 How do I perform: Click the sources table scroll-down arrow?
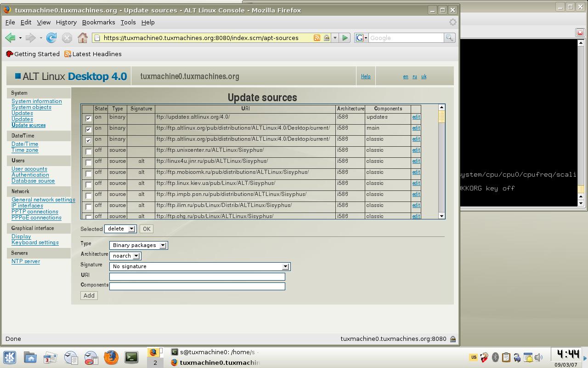[441, 216]
